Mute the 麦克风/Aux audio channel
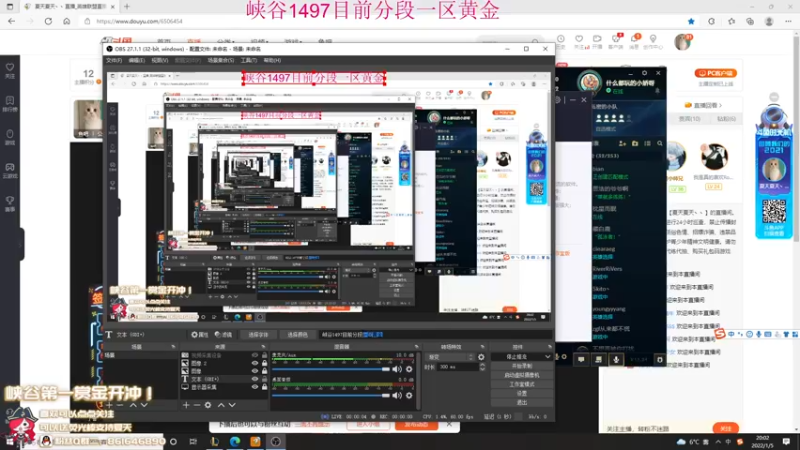 click(397, 369)
